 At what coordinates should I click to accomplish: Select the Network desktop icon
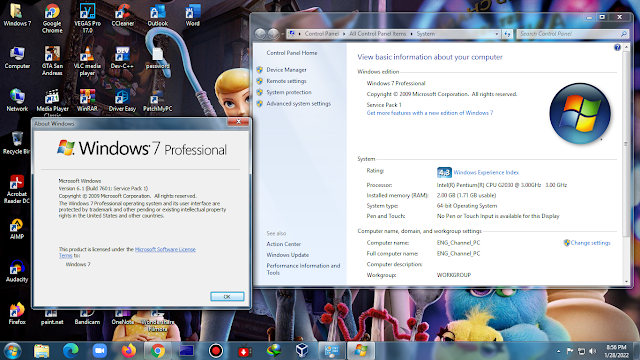pos(17,100)
